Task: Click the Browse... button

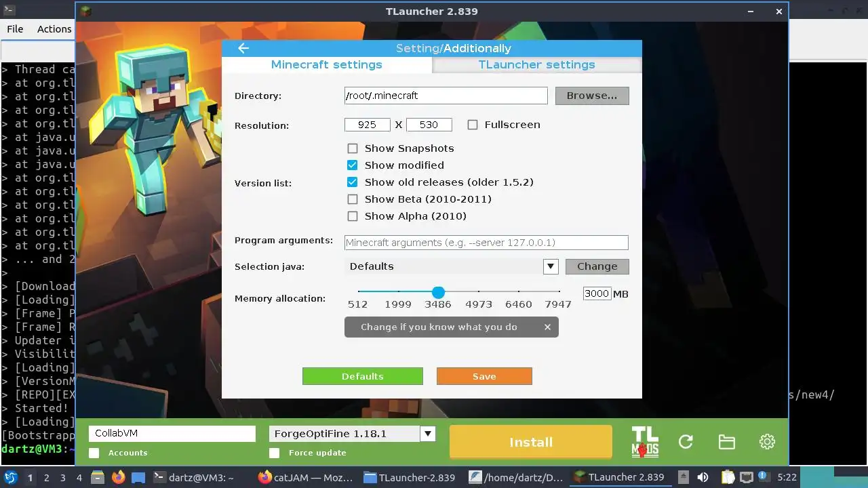Action: [592, 96]
